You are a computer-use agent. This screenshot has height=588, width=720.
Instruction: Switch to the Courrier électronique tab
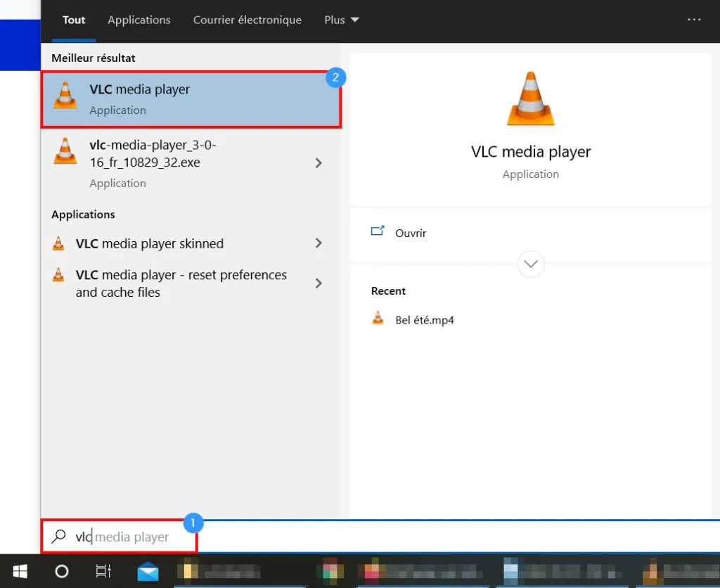pos(247,20)
